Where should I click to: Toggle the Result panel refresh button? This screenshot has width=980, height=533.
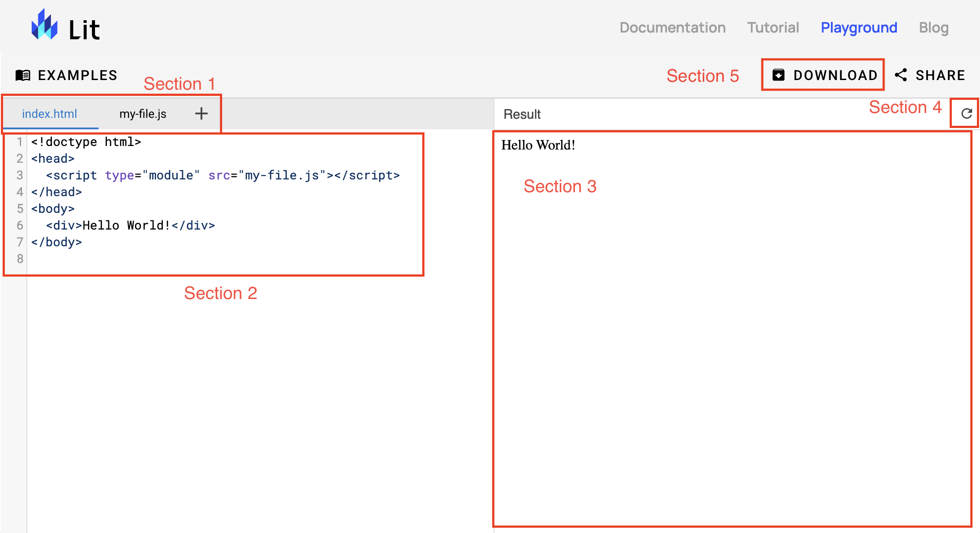tap(967, 113)
